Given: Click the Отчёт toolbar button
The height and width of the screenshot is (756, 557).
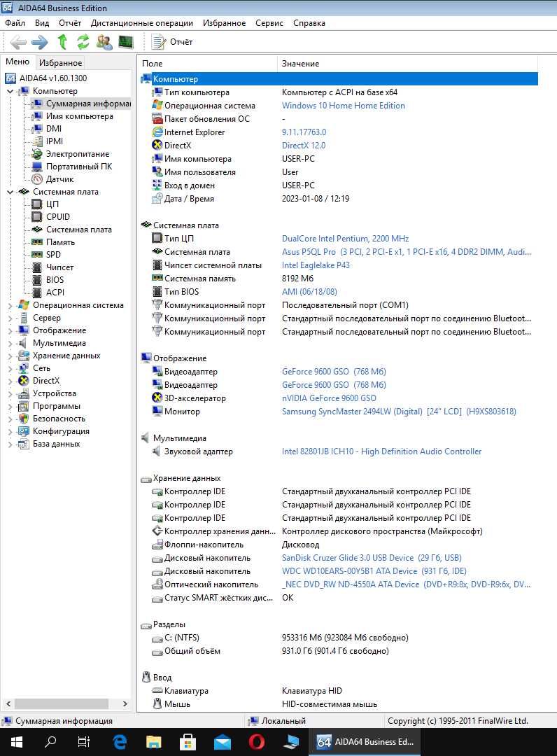Looking at the screenshot, I should 172,42.
